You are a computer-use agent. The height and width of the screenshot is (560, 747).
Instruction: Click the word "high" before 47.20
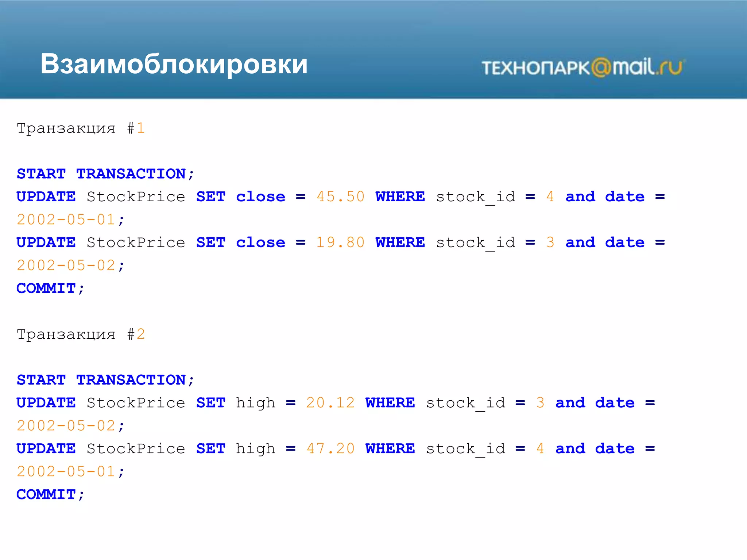coord(255,450)
